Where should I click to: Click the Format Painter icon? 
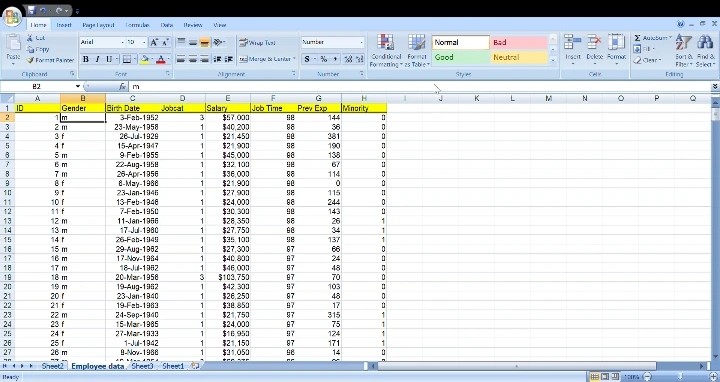pyautogui.click(x=31, y=60)
